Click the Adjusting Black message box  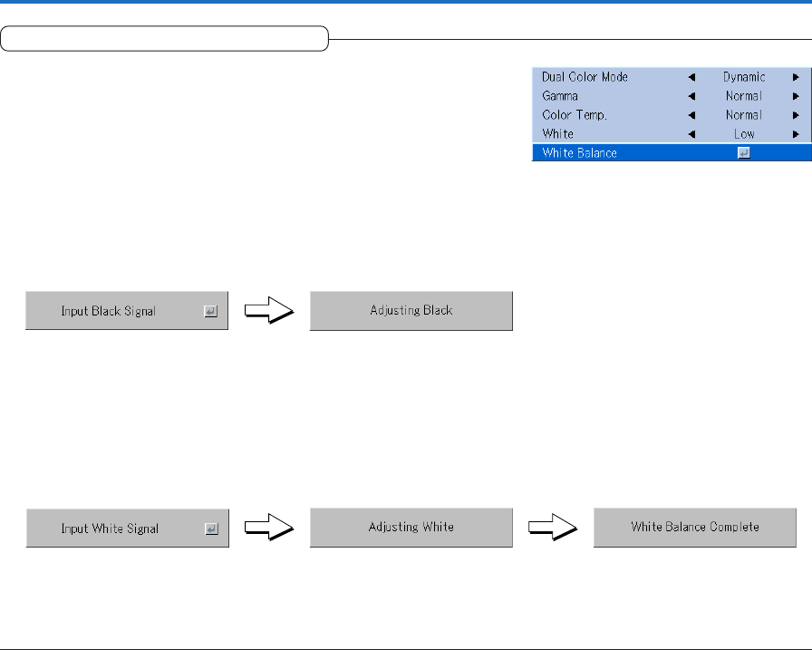pyautogui.click(x=411, y=310)
